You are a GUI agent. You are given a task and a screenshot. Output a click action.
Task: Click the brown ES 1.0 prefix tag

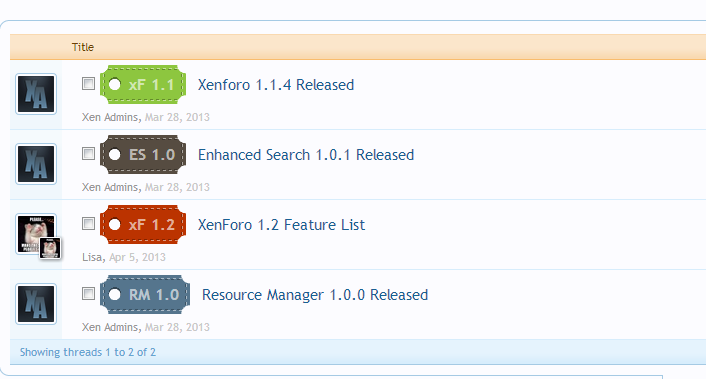[143, 154]
